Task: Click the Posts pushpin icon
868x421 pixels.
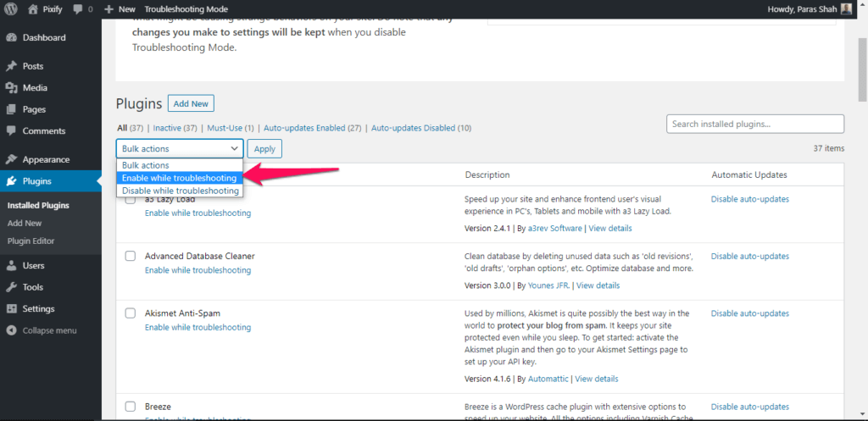Action: tap(11, 66)
